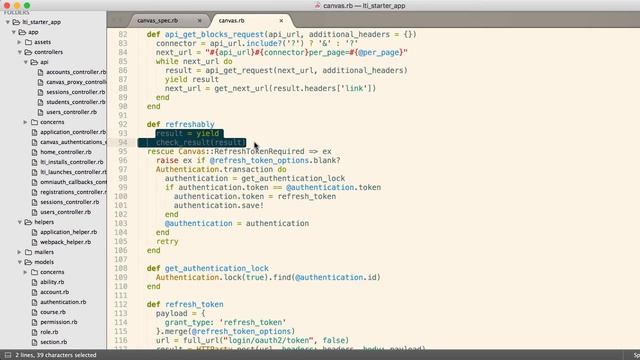Open lti_installs_controller.rb file
The width and height of the screenshot is (640, 360).
click(72, 162)
